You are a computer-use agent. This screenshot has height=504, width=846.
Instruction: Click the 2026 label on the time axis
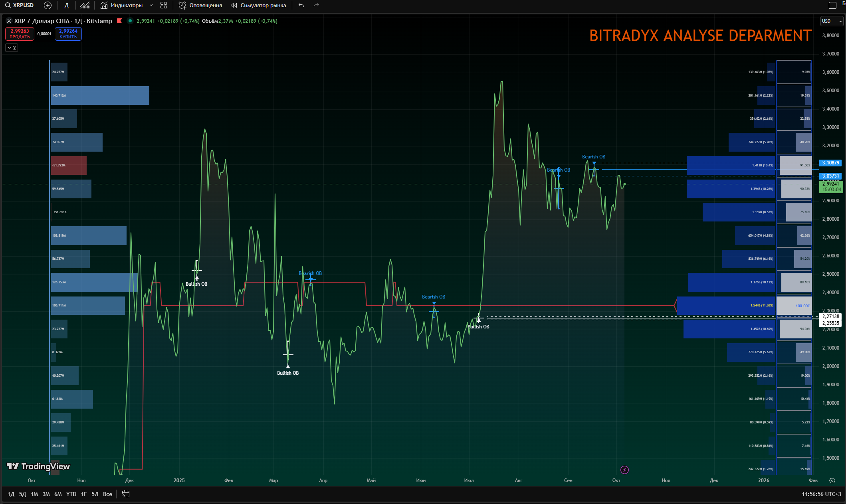764,480
